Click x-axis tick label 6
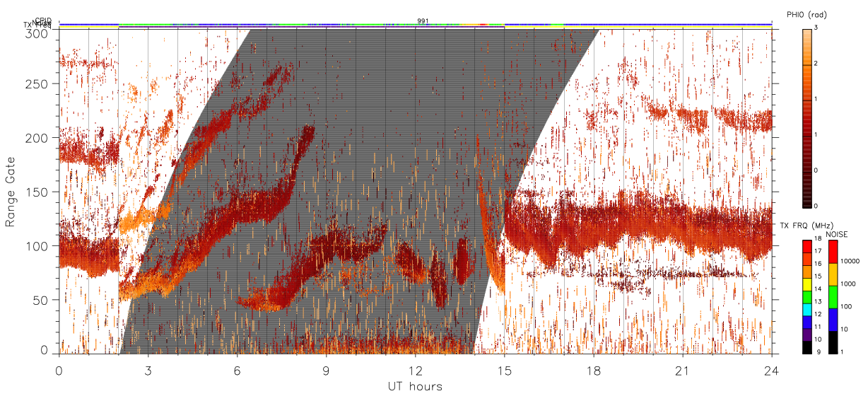The height and width of the screenshot is (401, 868). (237, 370)
